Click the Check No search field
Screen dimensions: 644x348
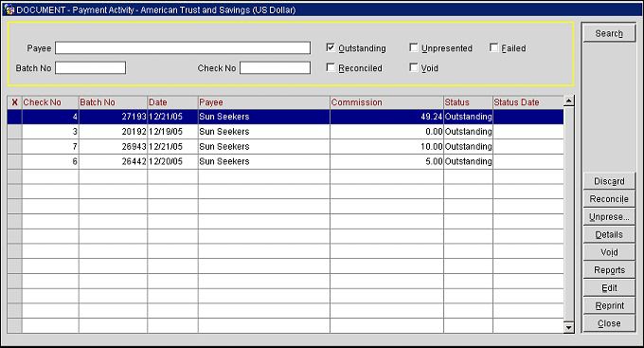[275, 68]
